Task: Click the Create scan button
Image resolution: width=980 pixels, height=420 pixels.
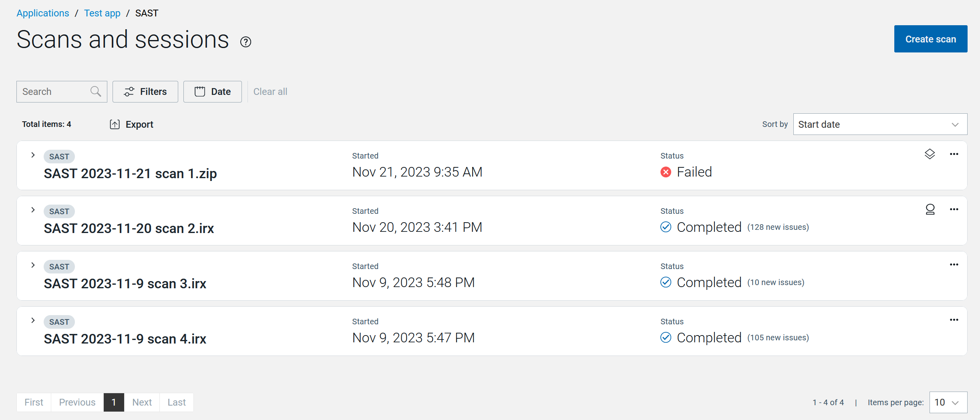Action: 930,39
